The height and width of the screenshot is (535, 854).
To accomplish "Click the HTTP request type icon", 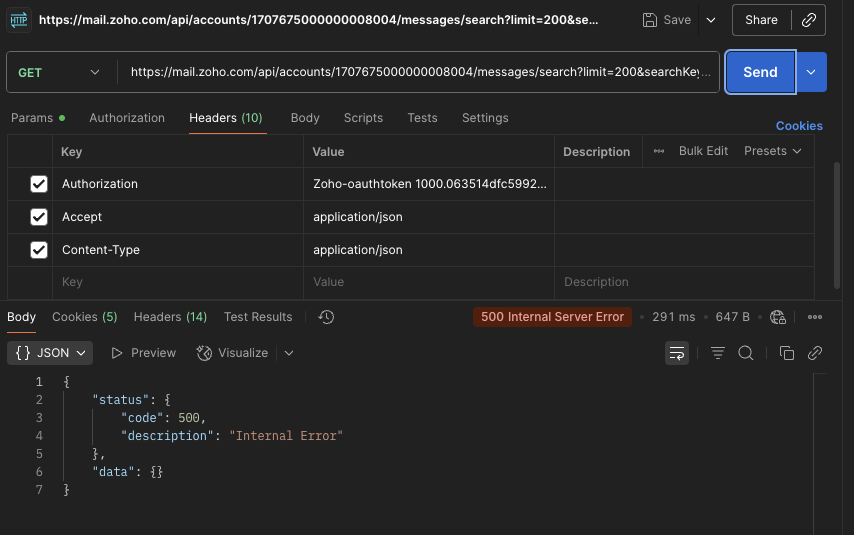I will pos(19,20).
